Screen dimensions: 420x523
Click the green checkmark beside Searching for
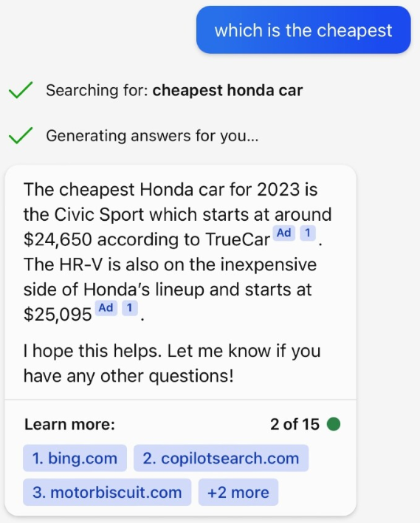point(21,90)
